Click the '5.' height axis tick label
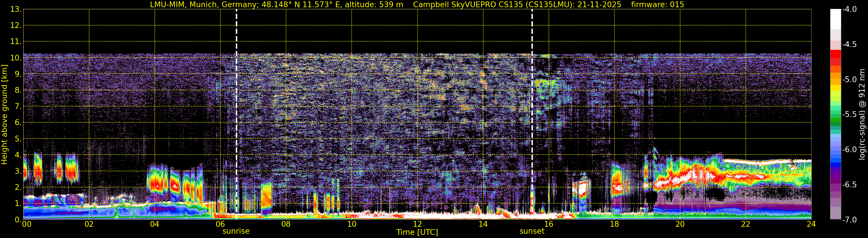This screenshot has height=238, width=868. coord(18,139)
